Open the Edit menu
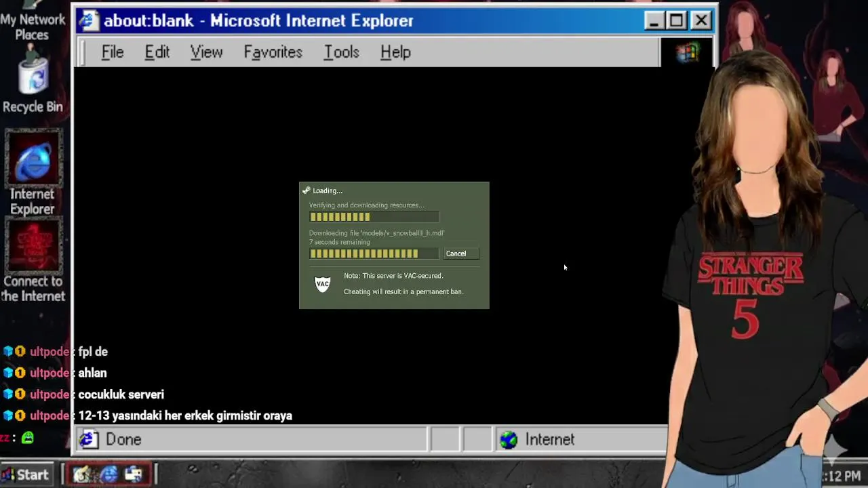 click(x=157, y=52)
